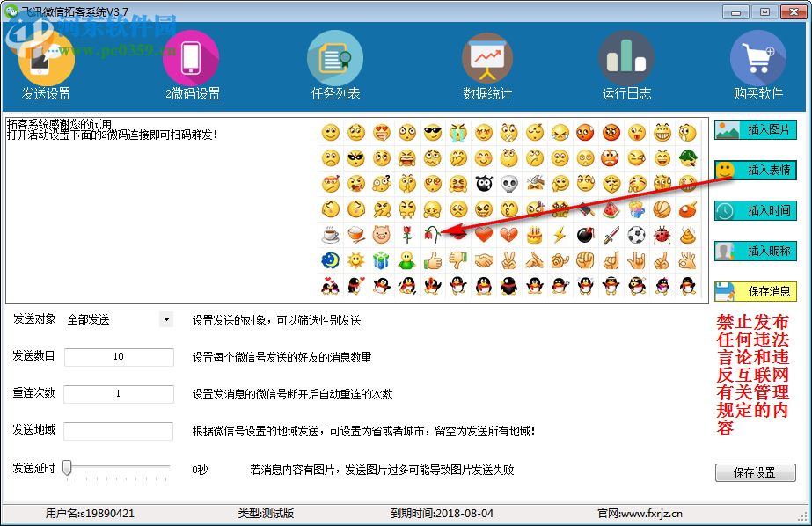Open the 发送设置 section

46,66
